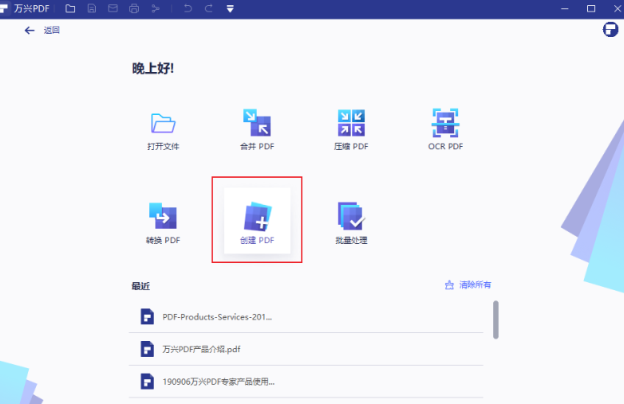
Task: Click the save icon in title toolbar
Action: pos(92,8)
